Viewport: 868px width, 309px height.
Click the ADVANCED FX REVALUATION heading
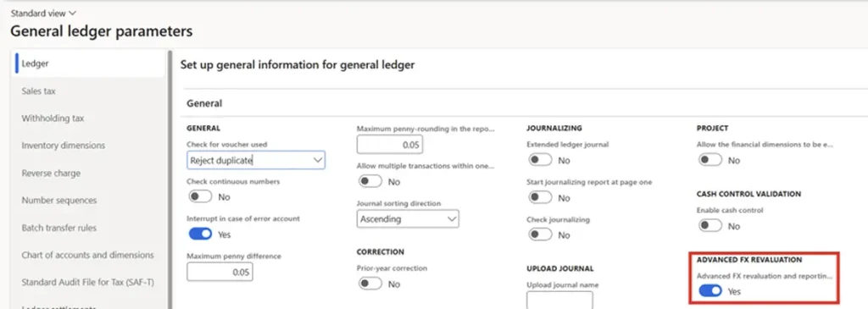pos(749,260)
